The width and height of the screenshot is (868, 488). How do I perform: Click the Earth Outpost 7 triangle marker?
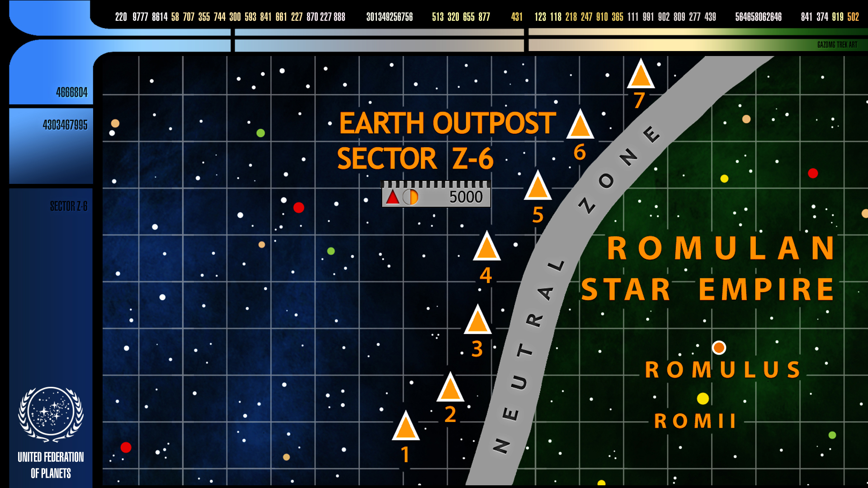(x=641, y=74)
